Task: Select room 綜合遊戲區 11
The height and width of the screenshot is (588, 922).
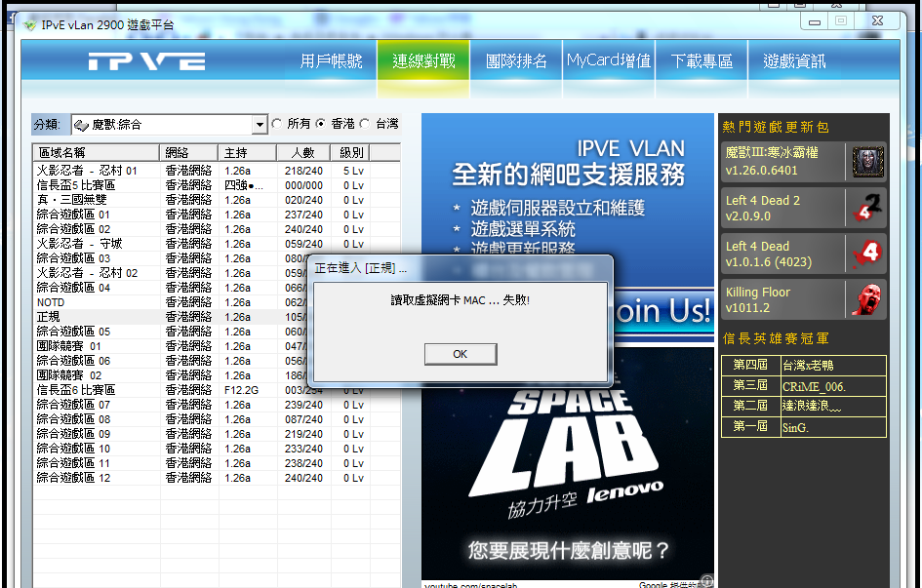Action: pos(217,463)
